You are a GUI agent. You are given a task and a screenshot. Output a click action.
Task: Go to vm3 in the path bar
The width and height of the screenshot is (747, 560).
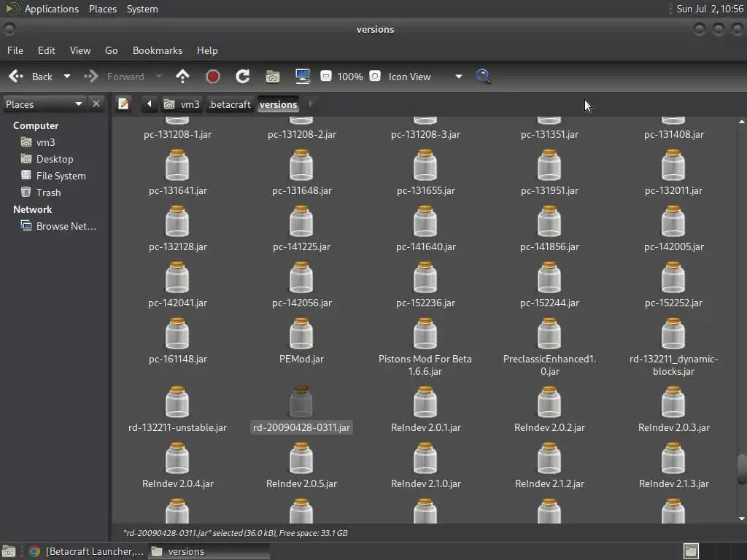click(x=182, y=104)
